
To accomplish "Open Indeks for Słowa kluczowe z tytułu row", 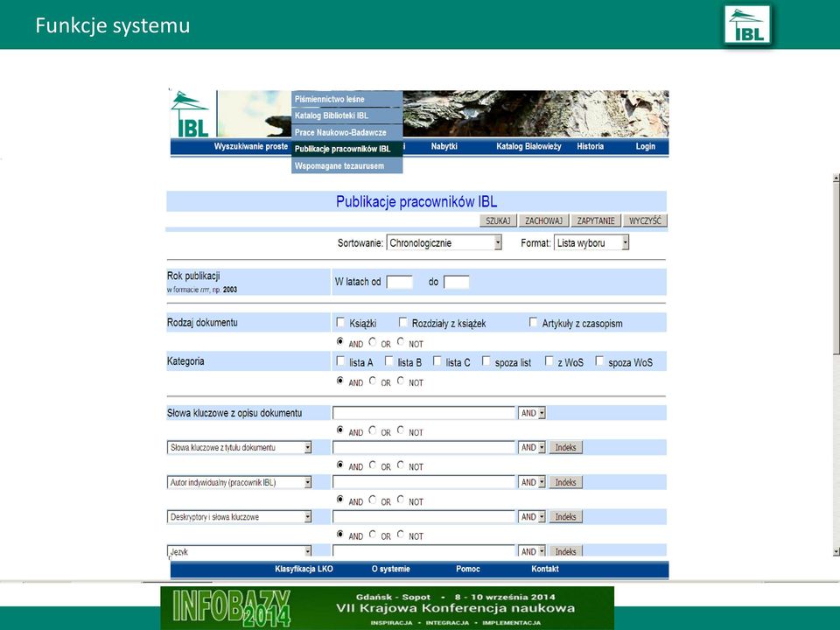I will 566,447.
